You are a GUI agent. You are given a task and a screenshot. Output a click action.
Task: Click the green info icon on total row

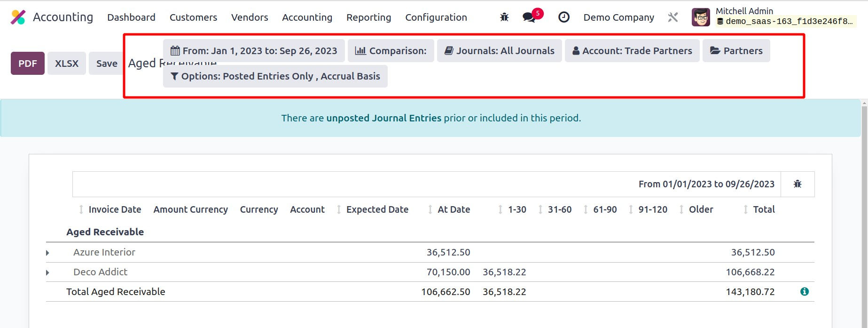(804, 292)
